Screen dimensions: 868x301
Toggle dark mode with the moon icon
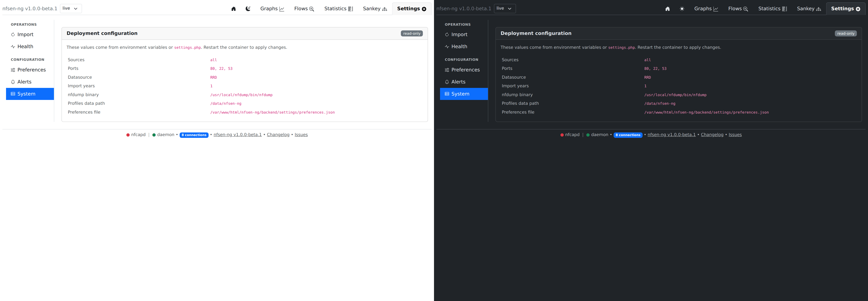click(x=248, y=9)
